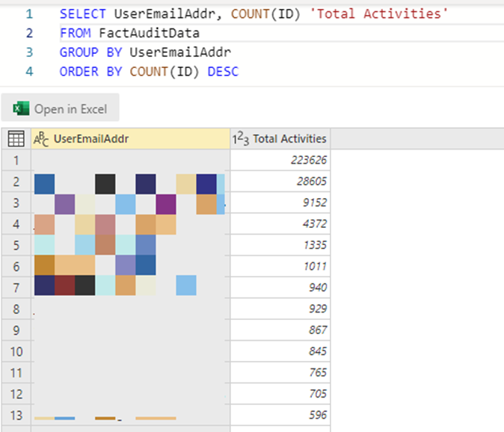Click the cell showing 28605
This screenshot has height=432, width=504.
tap(280, 181)
